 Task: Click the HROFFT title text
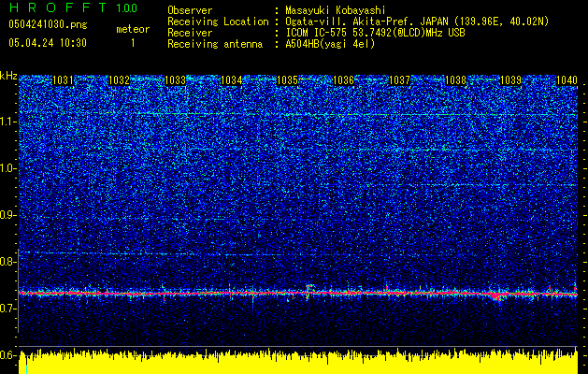click(58, 7)
